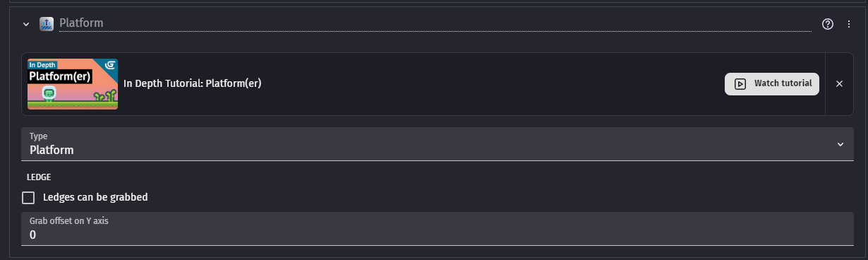The width and height of the screenshot is (868, 260).
Task: Open the behavior help question-mark icon
Action: point(828,24)
